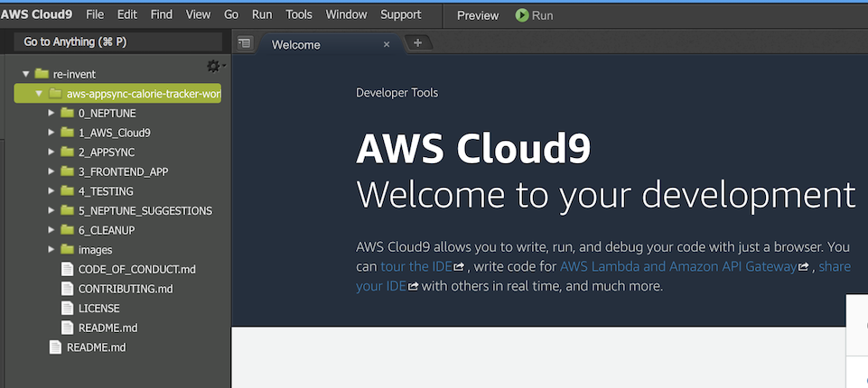Image resolution: width=868 pixels, height=388 pixels.
Task: Expand the images folder arrow
Action: click(51, 249)
